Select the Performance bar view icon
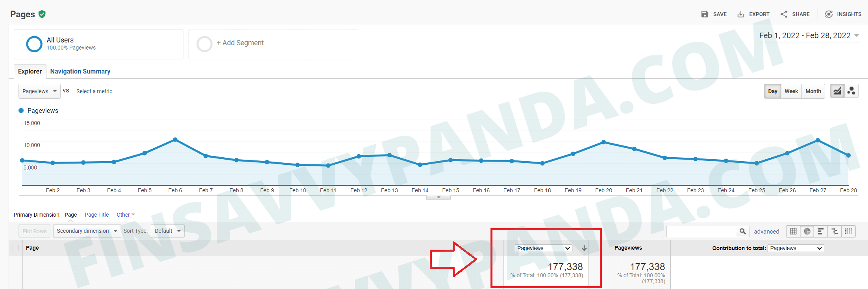Image resolution: width=868 pixels, height=289 pixels. point(821,232)
